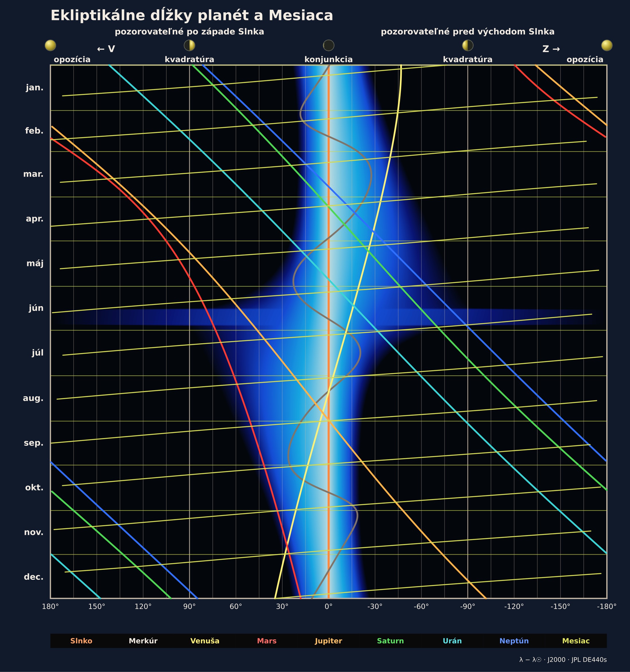Click the 'feb.' month label
Viewport: 630px width, 672px height.
pos(34,131)
